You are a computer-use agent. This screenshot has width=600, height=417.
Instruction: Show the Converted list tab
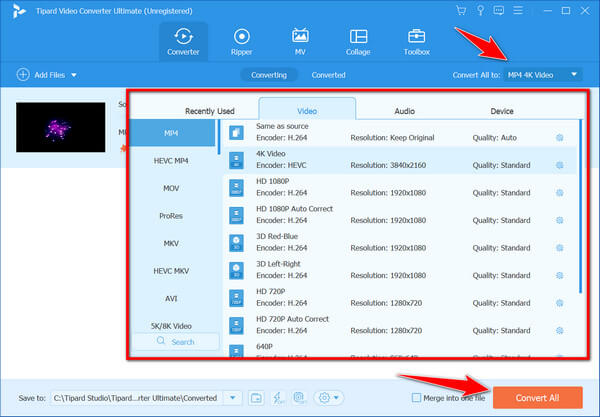(x=328, y=75)
